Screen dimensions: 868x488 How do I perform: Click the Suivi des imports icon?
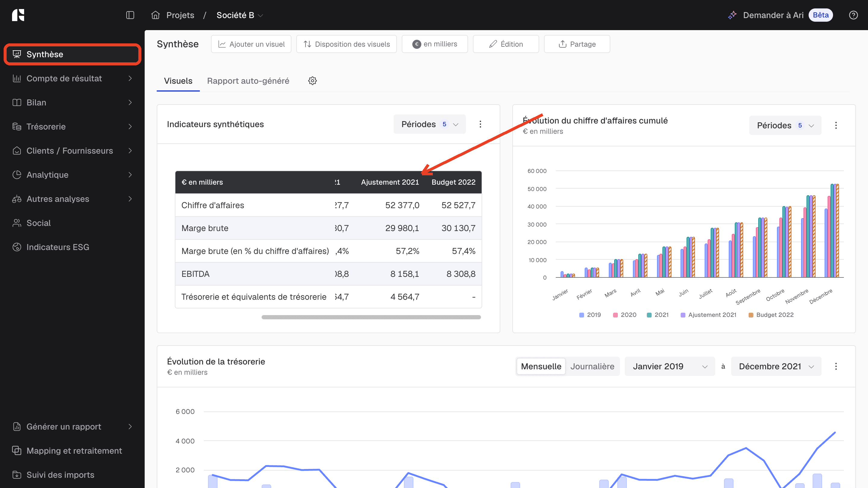coord(17,475)
